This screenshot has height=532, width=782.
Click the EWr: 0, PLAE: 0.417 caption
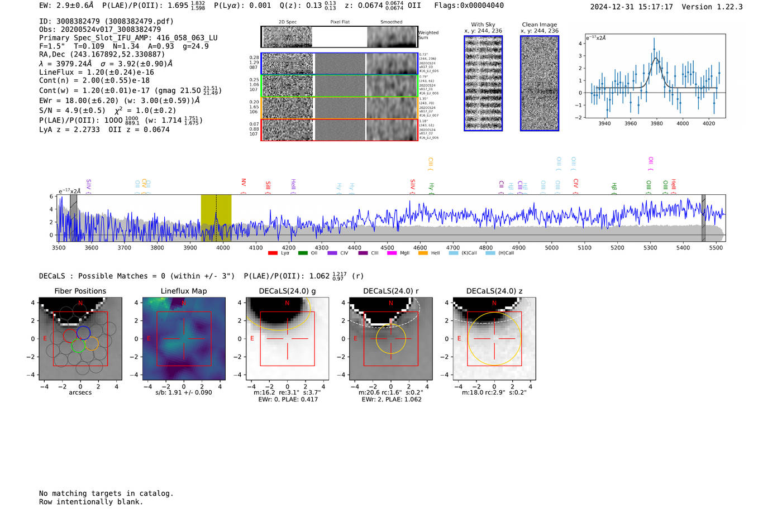tap(288, 400)
